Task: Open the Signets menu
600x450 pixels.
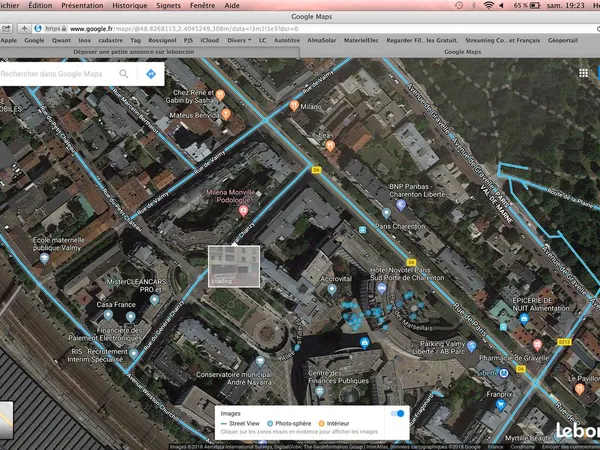Action: tap(168, 5)
